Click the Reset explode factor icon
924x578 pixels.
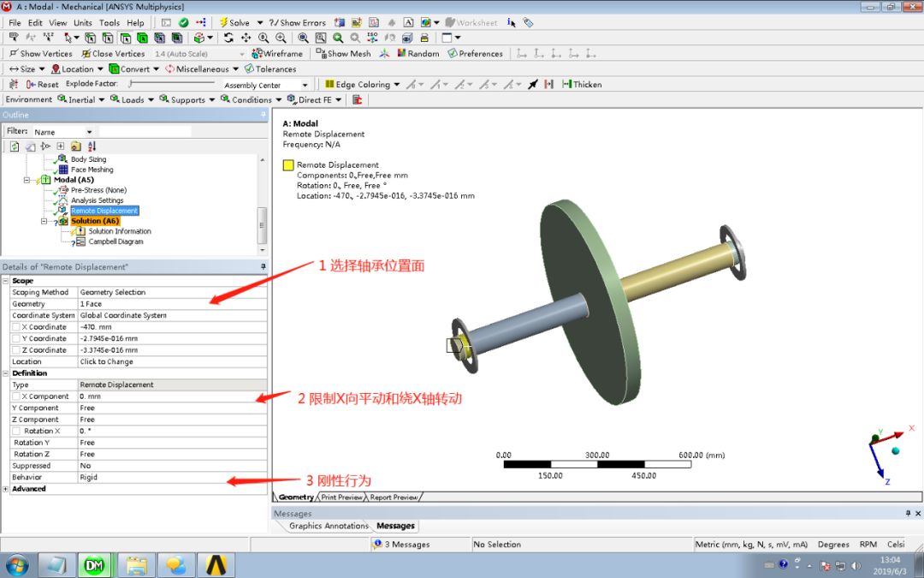pyautogui.click(x=31, y=84)
